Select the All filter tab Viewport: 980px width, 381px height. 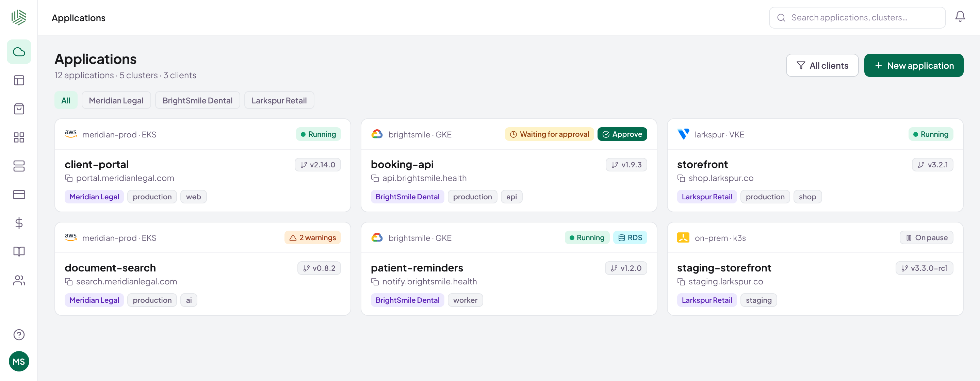(66, 100)
